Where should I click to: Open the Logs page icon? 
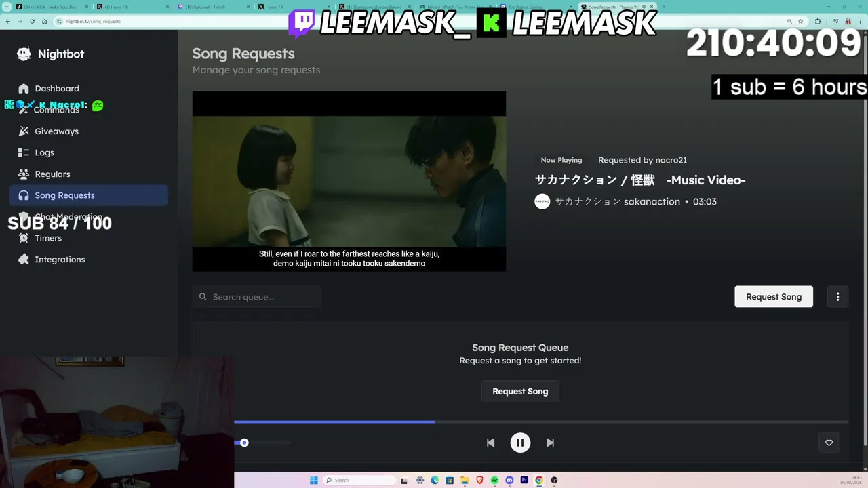click(24, 152)
